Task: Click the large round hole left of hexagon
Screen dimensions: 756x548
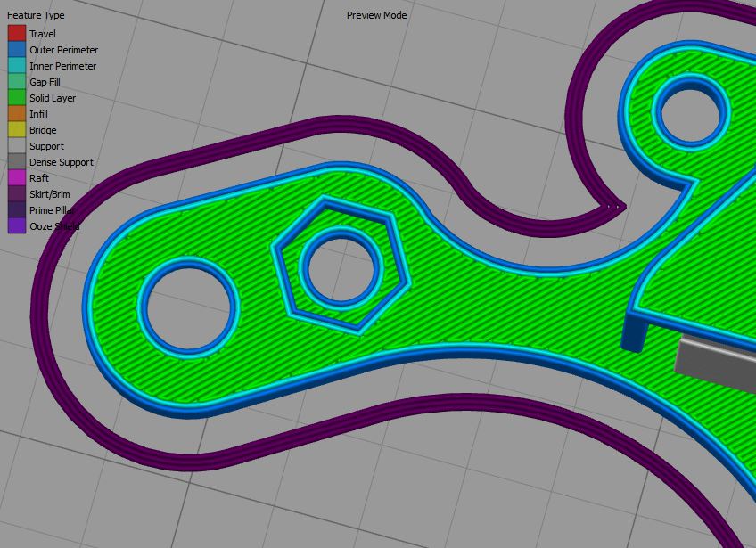Action: point(188,307)
